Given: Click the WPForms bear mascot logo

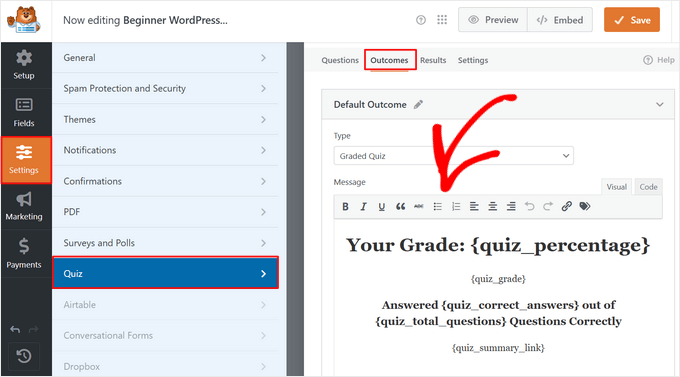Looking at the screenshot, I should point(24,20).
